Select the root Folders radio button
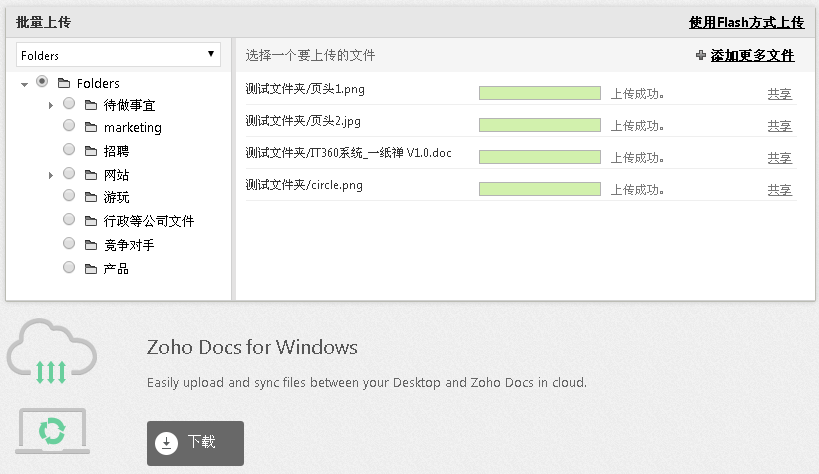 [42, 82]
